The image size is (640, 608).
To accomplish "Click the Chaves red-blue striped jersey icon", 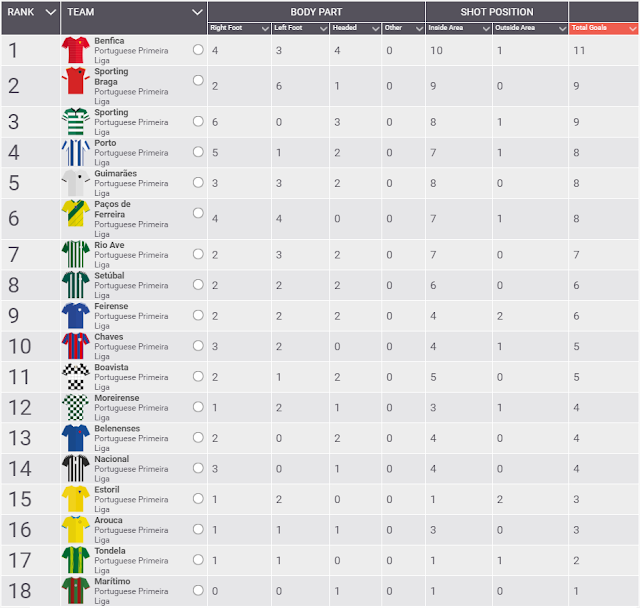I will 76,346.
